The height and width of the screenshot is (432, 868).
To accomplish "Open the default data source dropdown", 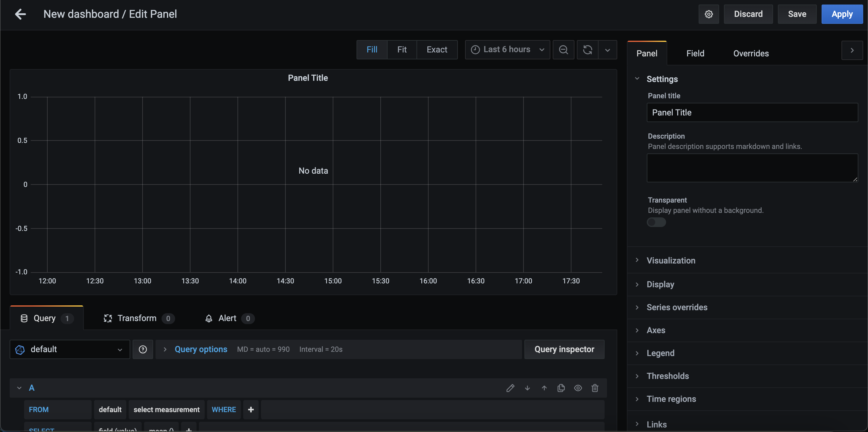I will click(x=70, y=349).
